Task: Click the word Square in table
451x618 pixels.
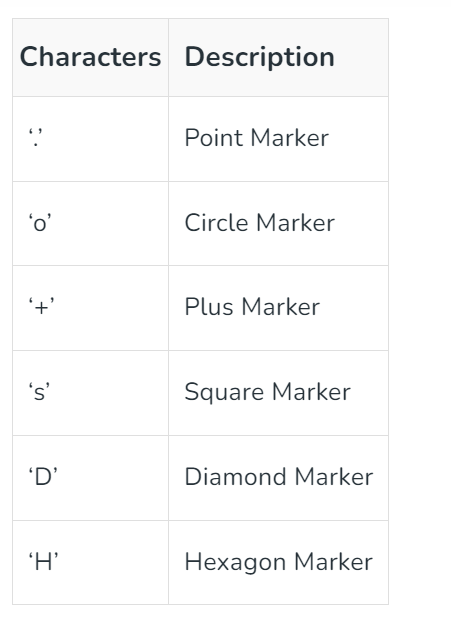Action: point(224,393)
